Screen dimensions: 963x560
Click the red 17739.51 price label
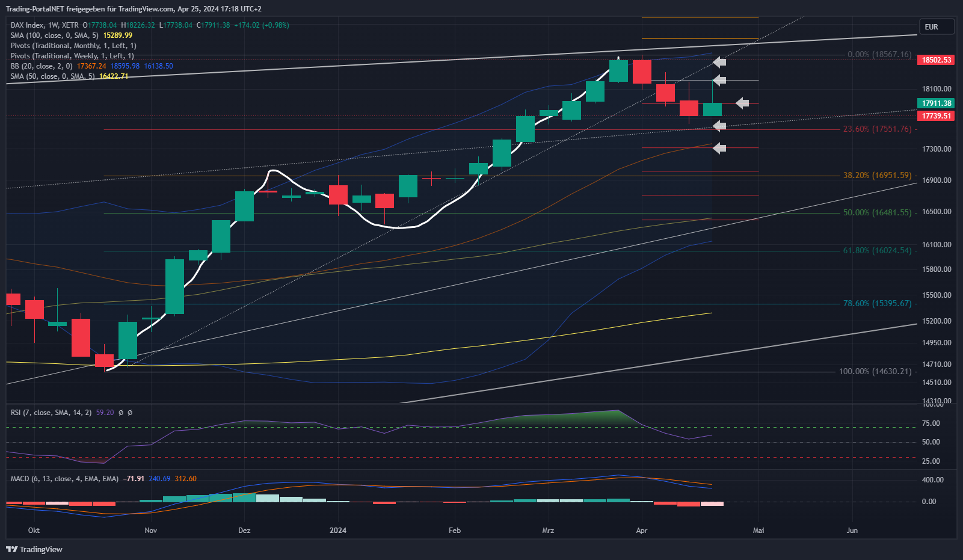point(937,116)
